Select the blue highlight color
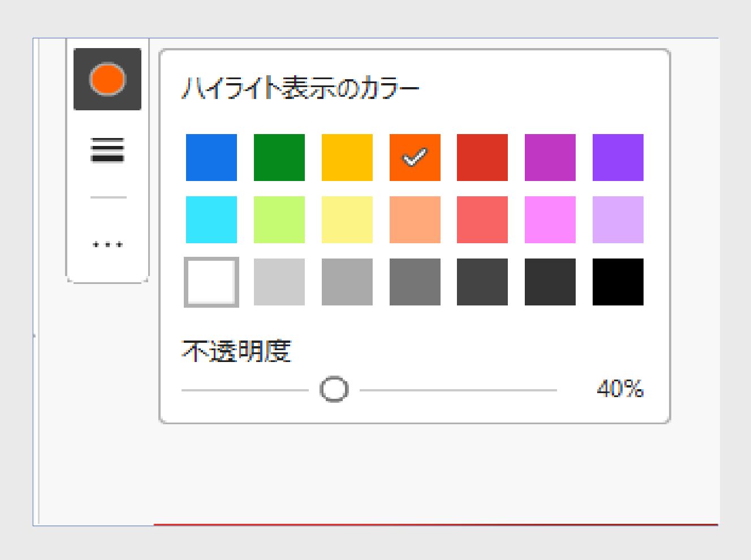Image resolution: width=751 pixels, height=560 pixels. pyautogui.click(x=210, y=157)
